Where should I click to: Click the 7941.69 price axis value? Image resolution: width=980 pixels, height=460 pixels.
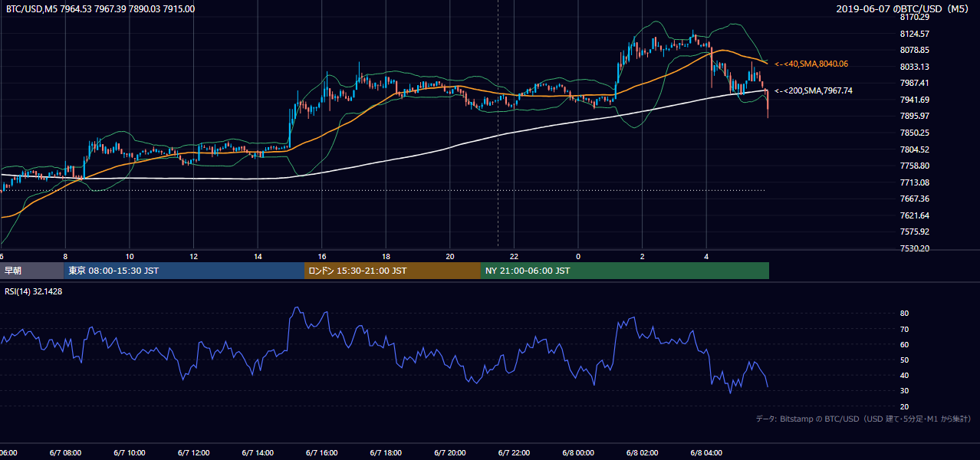point(914,100)
